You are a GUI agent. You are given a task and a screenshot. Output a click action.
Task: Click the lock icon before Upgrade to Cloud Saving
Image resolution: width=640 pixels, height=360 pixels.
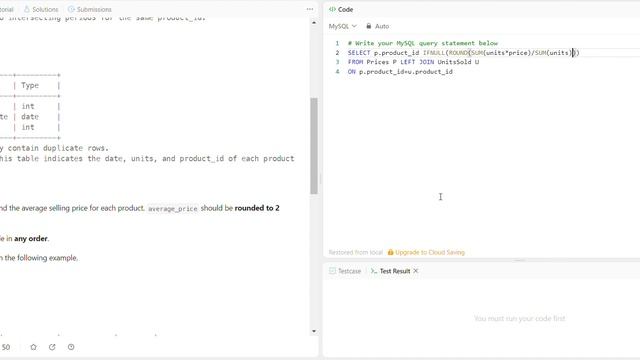tap(390, 252)
